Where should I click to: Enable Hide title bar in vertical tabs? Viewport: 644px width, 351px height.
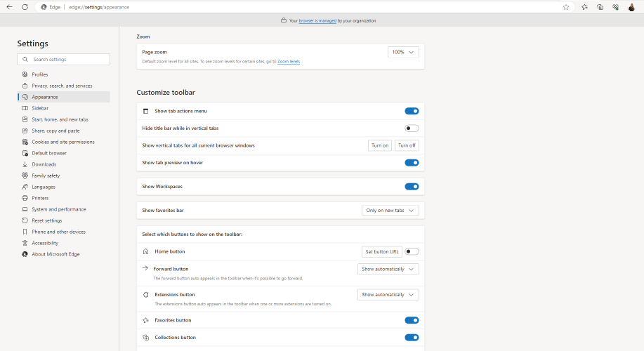click(412, 128)
